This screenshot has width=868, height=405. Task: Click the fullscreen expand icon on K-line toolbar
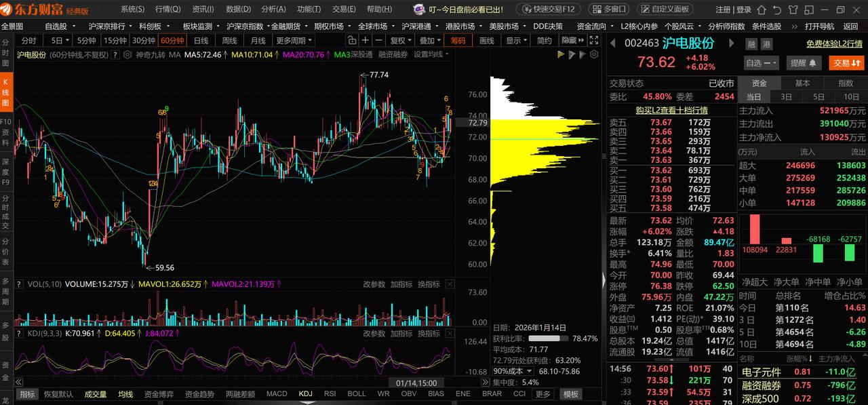[x=595, y=40]
